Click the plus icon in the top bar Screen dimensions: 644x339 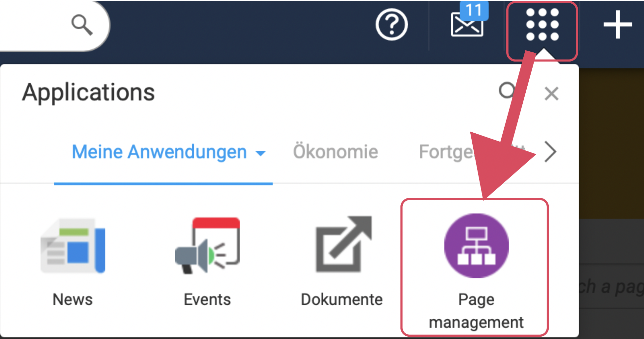[x=617, y=25]
